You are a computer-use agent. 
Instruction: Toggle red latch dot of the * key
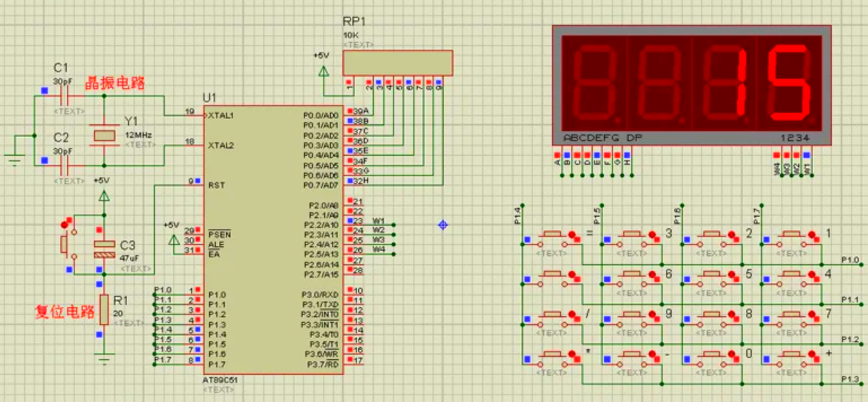(x=572, y=355)
